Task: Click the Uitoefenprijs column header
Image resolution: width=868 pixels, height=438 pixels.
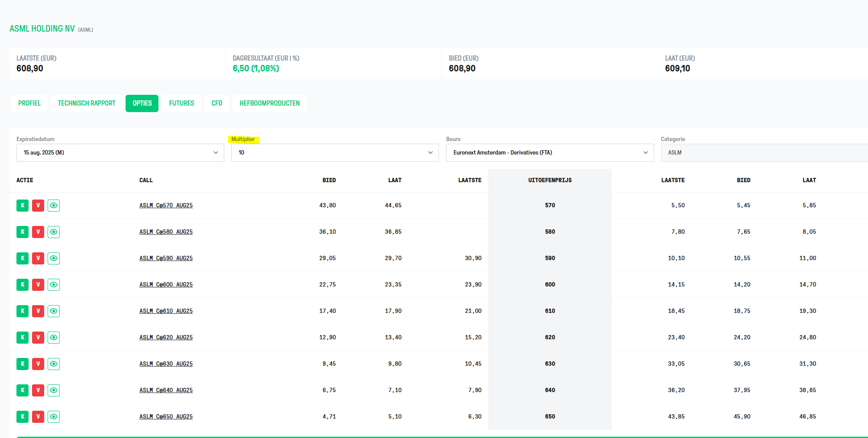Action: 550,180
